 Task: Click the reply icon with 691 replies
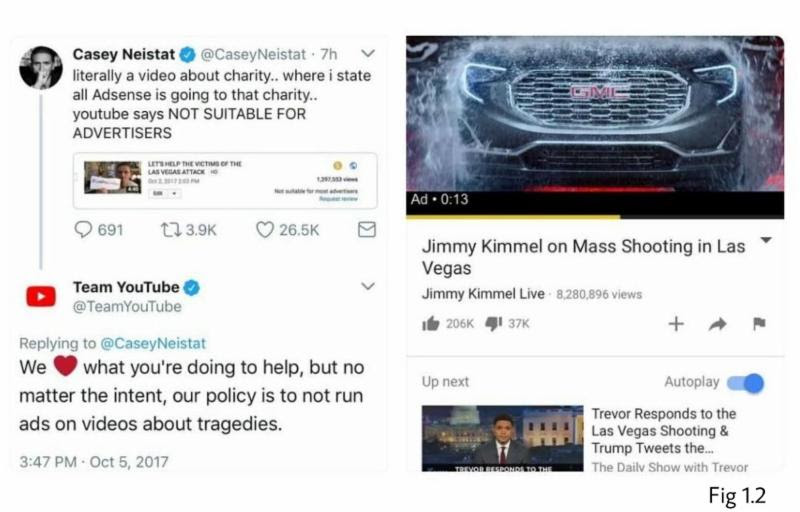83,229
